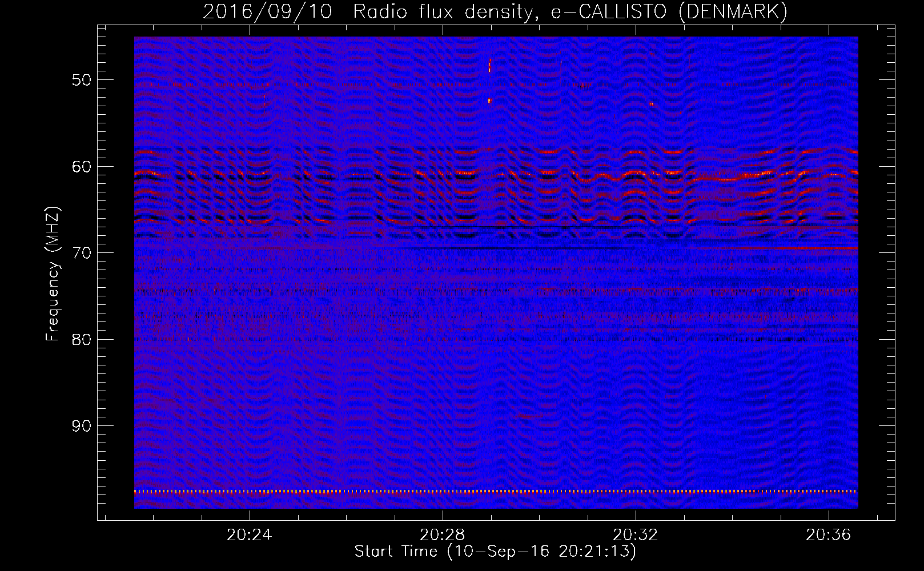Click the plot title 'Radio flux density, e-CALLISTO (DENMARK)'

pos(570,11)
